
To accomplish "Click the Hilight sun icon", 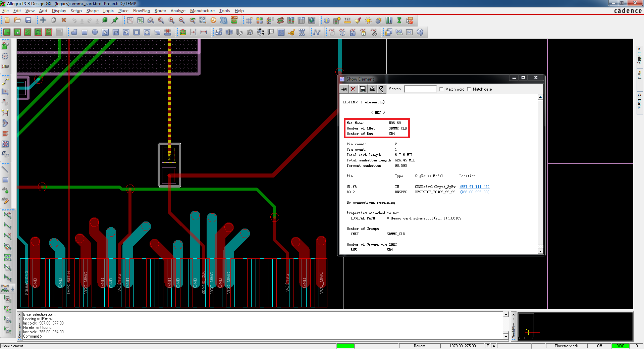I will 368,20.
